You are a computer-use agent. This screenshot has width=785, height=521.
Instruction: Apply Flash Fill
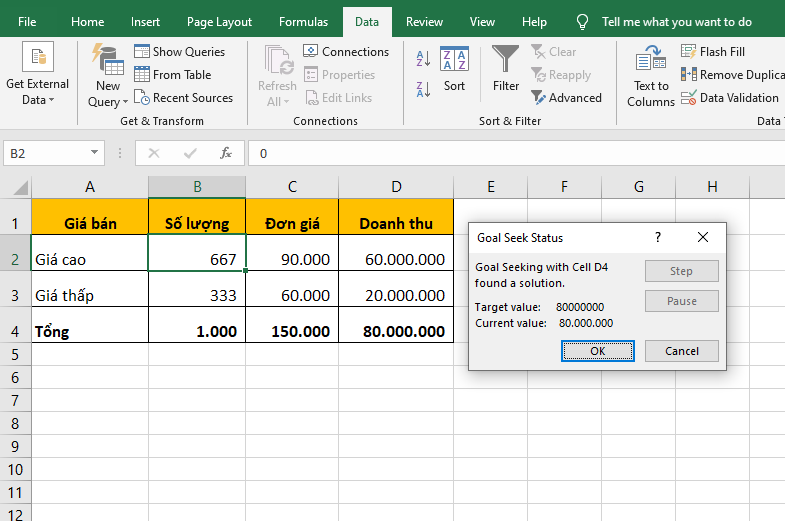(x=713, y=52)
